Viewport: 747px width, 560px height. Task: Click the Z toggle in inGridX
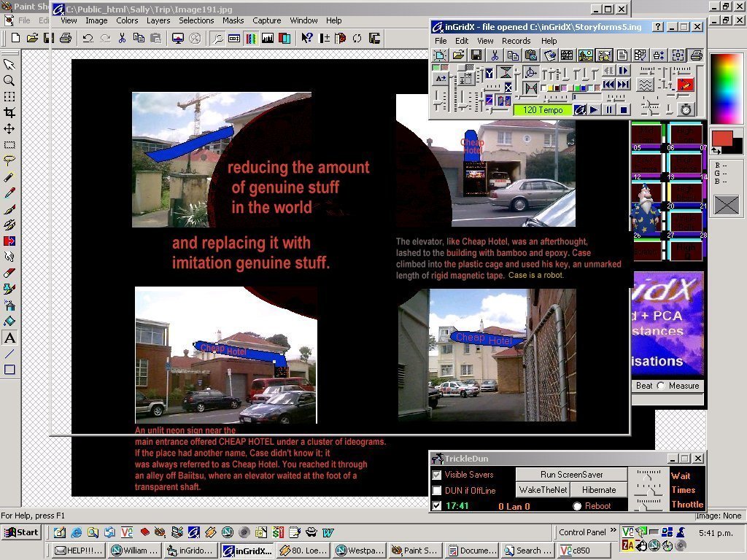[489, 100]
